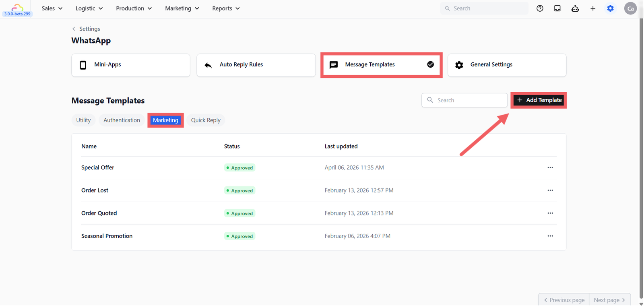This screenshot has width=644, height=306.
Task: Click the gear icon on General Settings card
Action: coord(459,65)
